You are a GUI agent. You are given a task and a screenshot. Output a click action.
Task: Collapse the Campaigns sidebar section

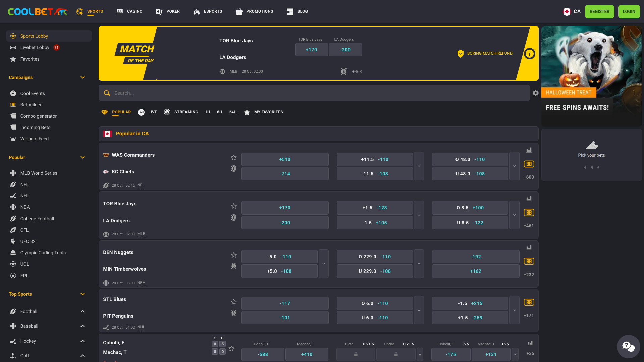click(83, 77)
